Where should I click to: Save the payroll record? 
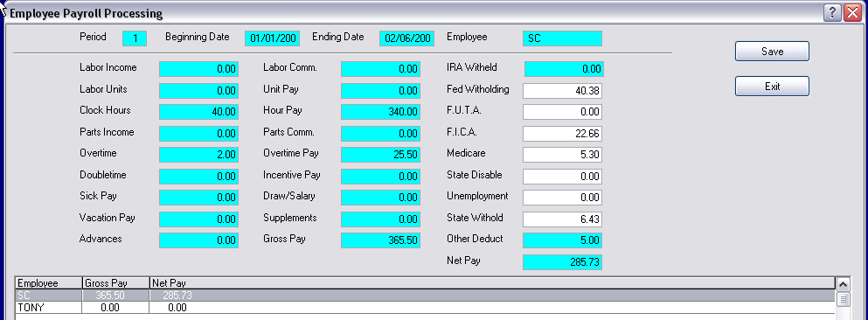[772, 52]
